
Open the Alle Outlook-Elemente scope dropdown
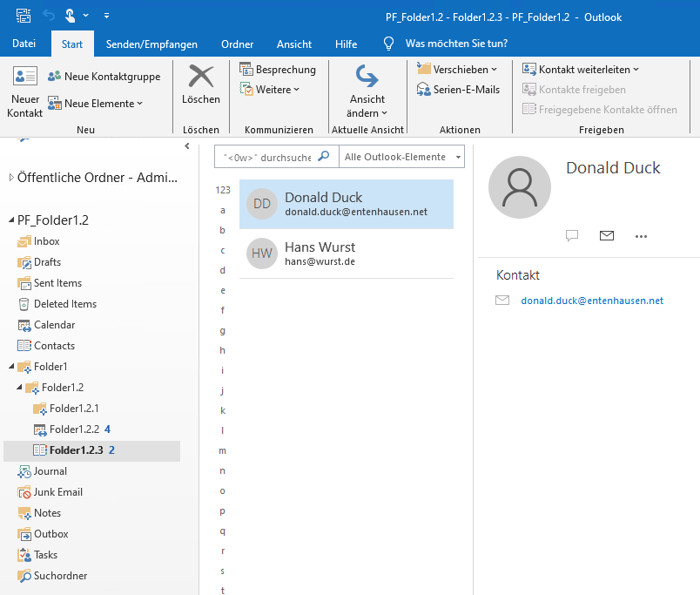[x=401, y=157]
